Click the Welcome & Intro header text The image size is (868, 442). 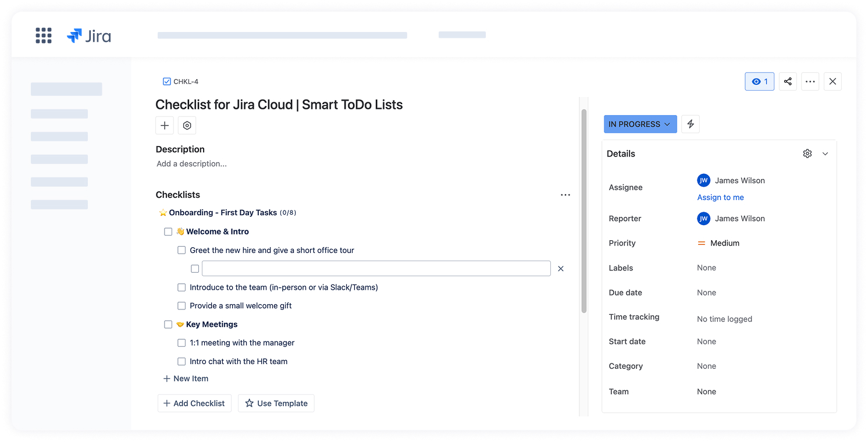coord(218,231)
